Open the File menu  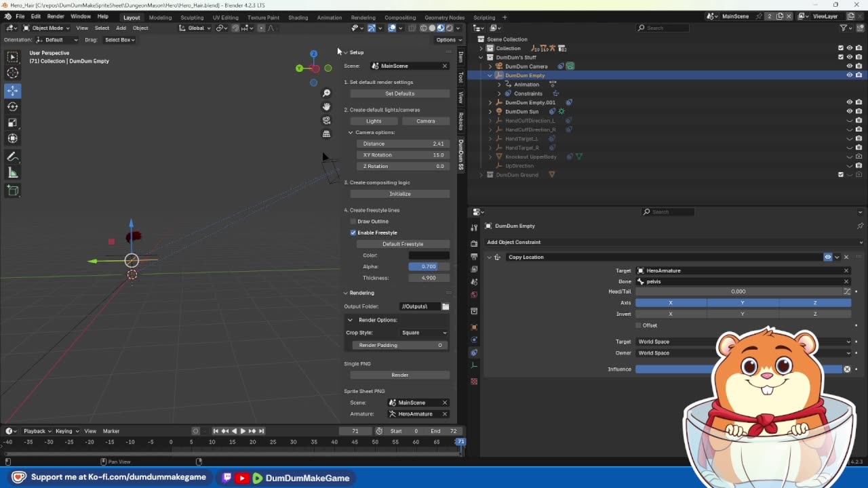[20, 16]
